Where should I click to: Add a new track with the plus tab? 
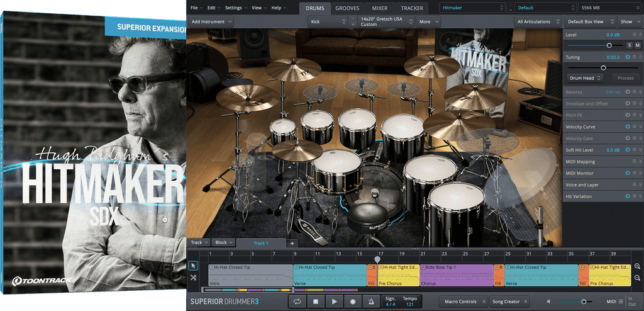pos(292,243)
